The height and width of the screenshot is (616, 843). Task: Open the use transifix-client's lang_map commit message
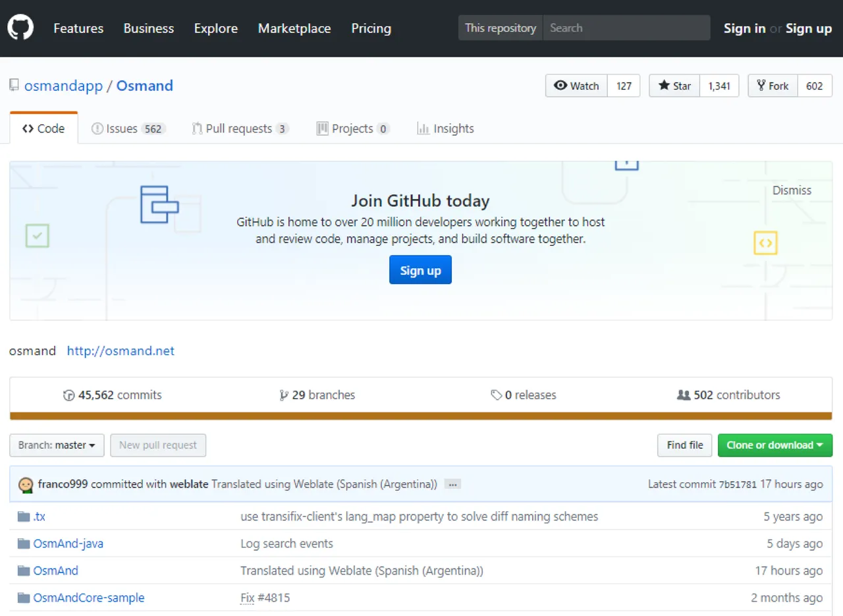(420, 517)
